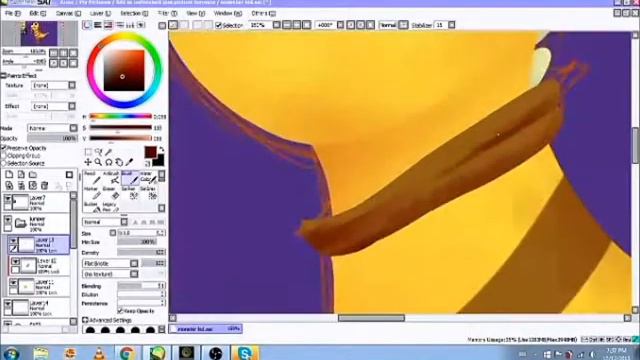The image size is (640, 360).
Task: Delete the selected layer with trash icon
Action: pos(44,186)
